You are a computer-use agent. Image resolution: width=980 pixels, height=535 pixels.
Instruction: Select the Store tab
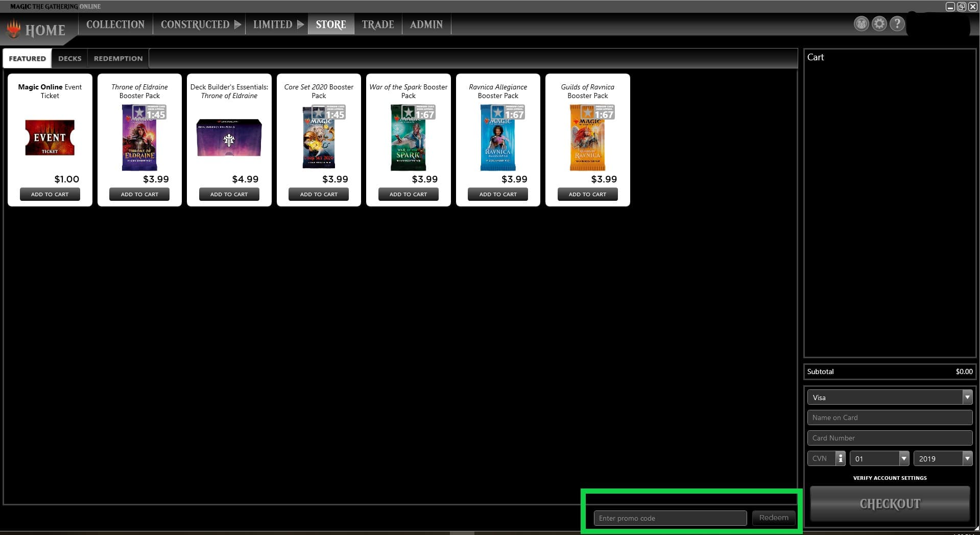(x=331, y=25)
